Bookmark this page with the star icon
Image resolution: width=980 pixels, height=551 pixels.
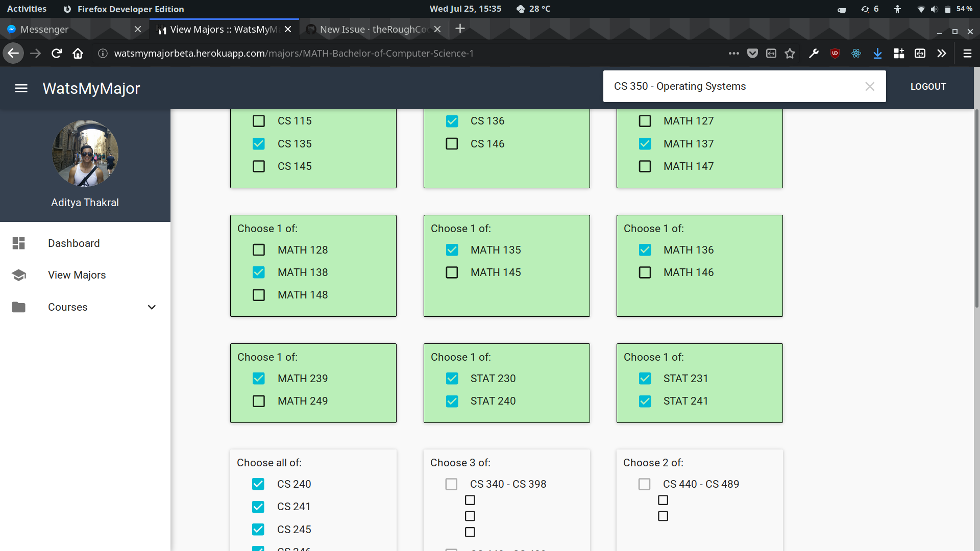click(x=790, y=53)
